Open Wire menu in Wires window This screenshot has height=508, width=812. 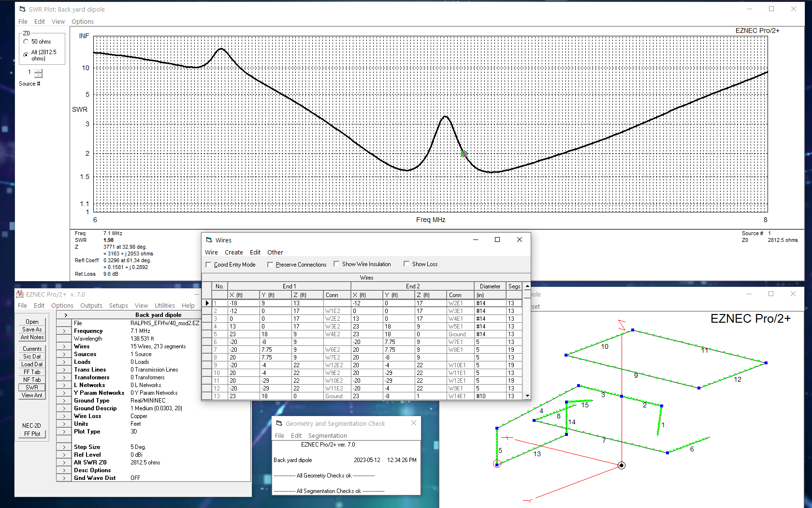[211, 252]
